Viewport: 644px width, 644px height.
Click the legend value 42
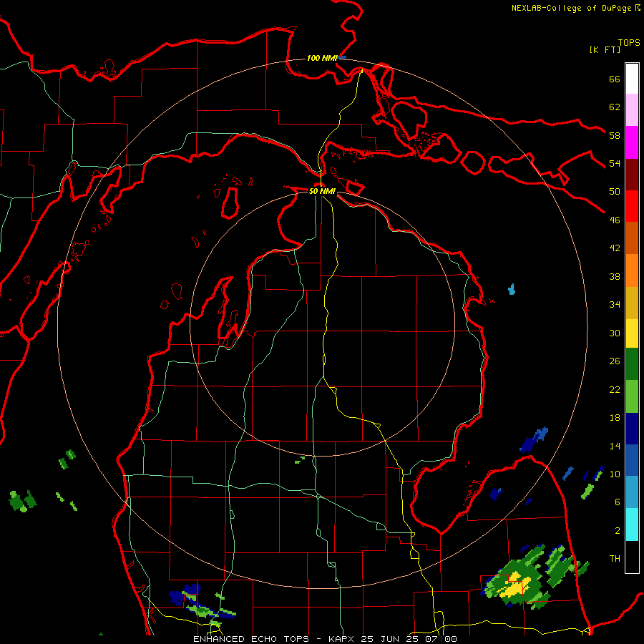click(x=615, y=248)
